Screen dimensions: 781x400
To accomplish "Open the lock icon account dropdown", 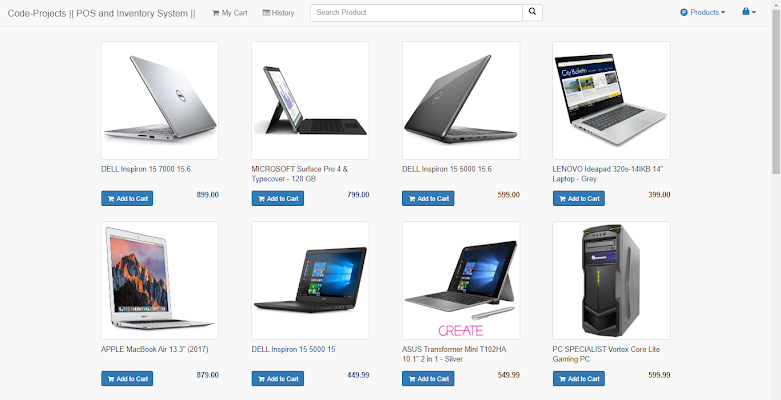I will pyautogui.click(x=749, y=12).
